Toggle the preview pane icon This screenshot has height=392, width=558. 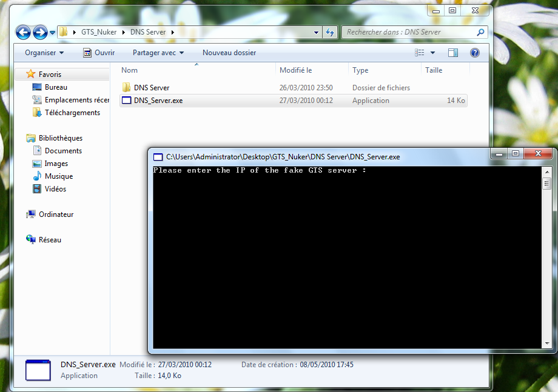coord(453,53)
